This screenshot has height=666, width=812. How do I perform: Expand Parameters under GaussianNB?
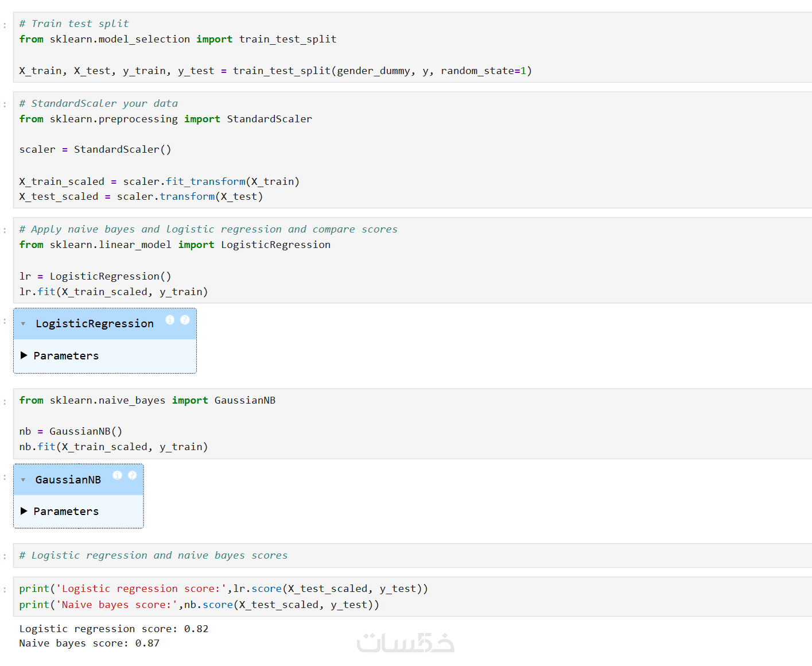click(24, 511)
